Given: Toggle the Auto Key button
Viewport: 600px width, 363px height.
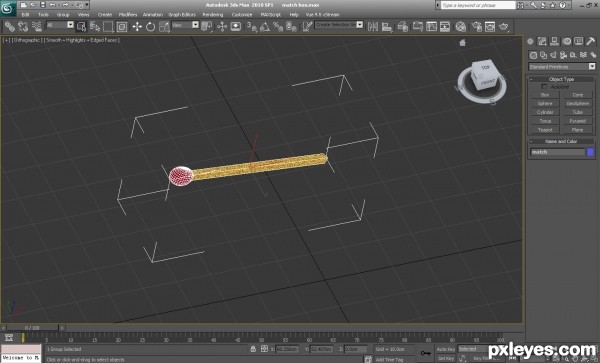Looking at the screenshot, I should (446, 349).
